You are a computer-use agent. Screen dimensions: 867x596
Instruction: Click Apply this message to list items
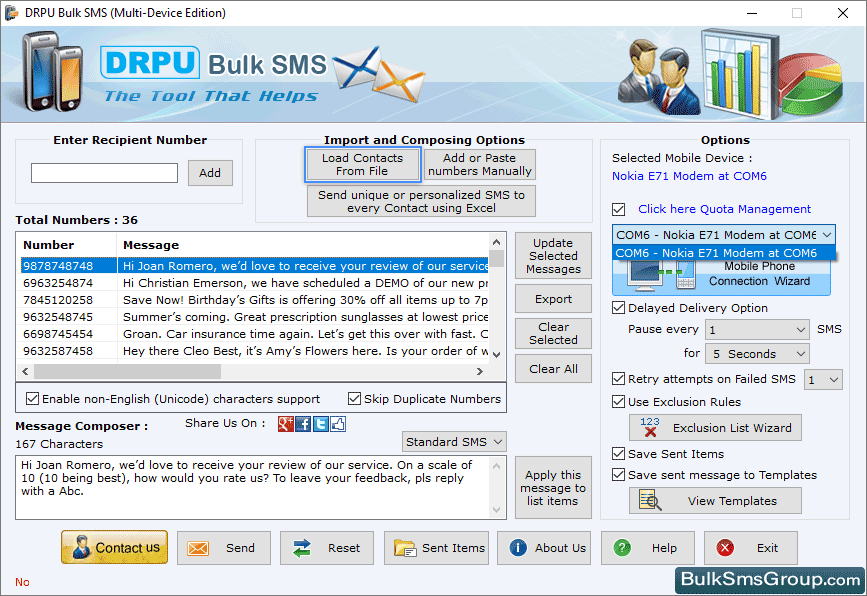pos(553,488)
